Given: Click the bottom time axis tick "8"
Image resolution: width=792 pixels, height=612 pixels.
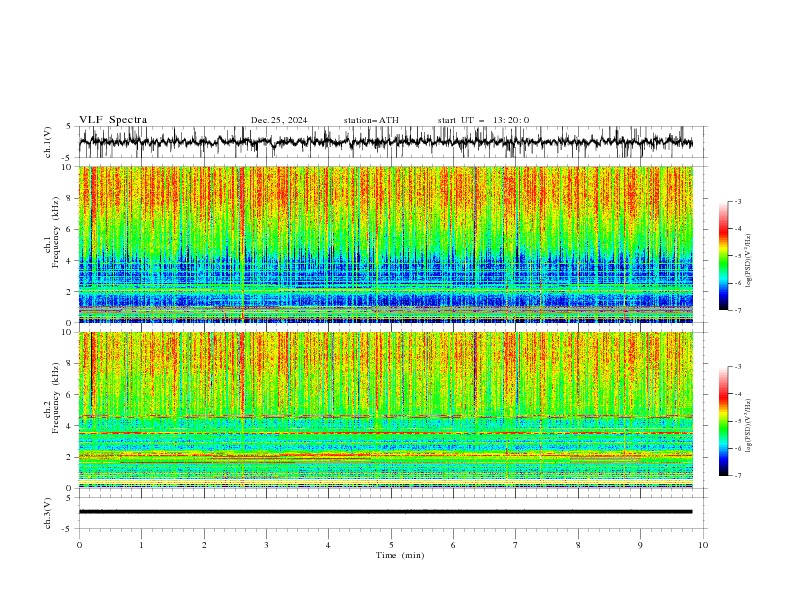Looking at the screenshot, I should [x=578, y=545].
